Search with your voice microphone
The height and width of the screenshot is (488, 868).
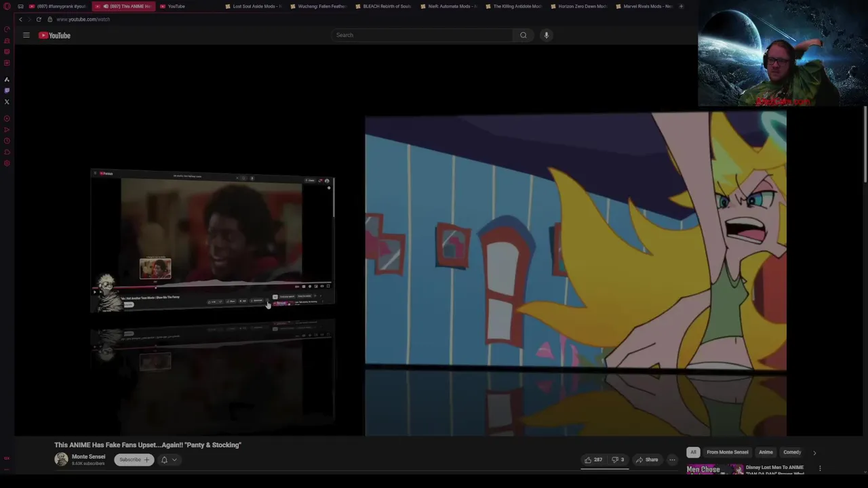coord(546,35)
